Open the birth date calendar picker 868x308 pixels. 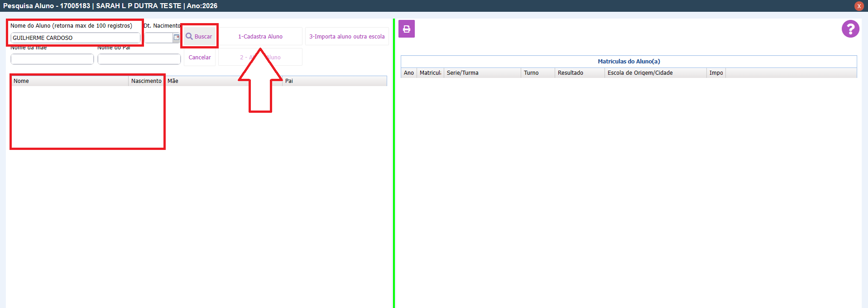pos(176,38)
